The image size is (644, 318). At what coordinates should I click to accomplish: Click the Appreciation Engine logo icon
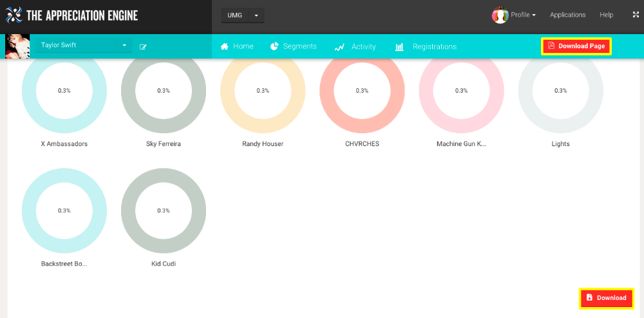14,15
